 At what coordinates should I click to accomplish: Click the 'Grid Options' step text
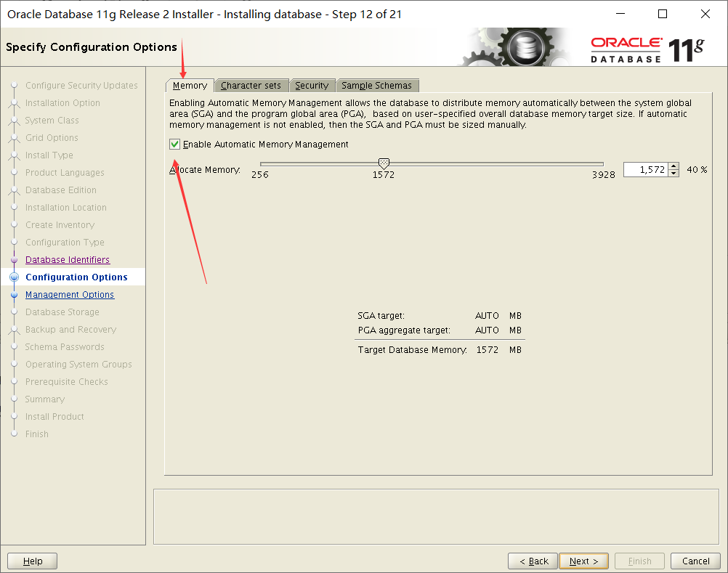[x=52, y=138]
